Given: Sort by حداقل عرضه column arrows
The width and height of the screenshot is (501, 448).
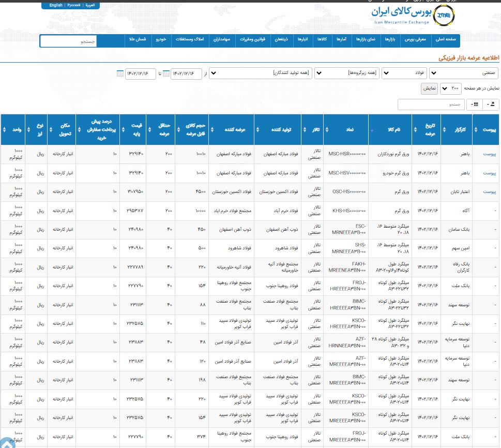Looking at the screenshot, I should (x=149, y=129).
